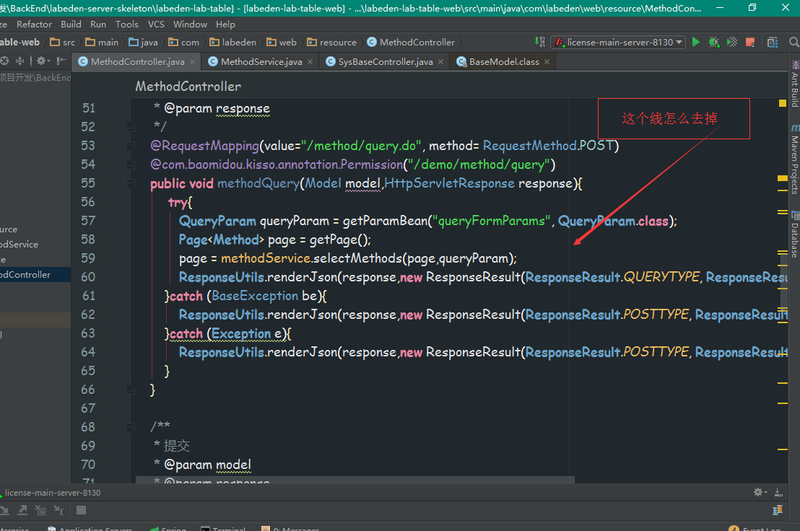Fold the Javadoc comment at line 67
This screenshot has width=800, height=531.
[x=130, y=426]
